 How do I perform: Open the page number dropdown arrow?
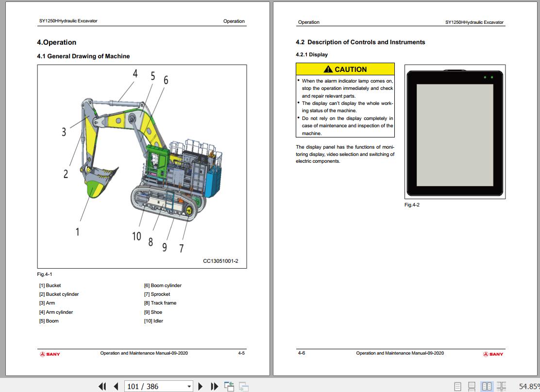189,387
